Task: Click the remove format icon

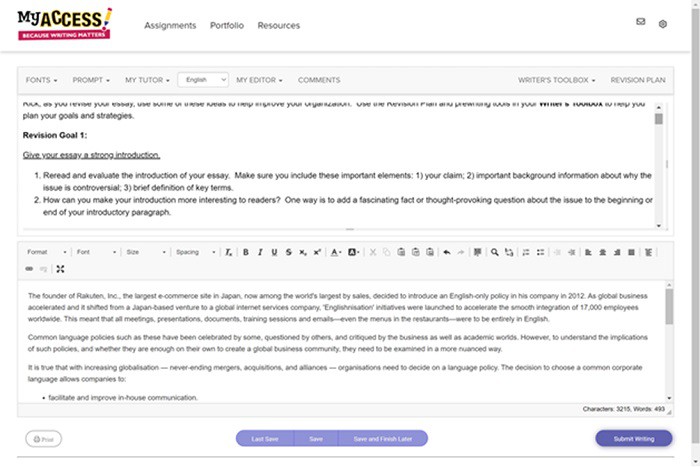Action: (229, 252)
